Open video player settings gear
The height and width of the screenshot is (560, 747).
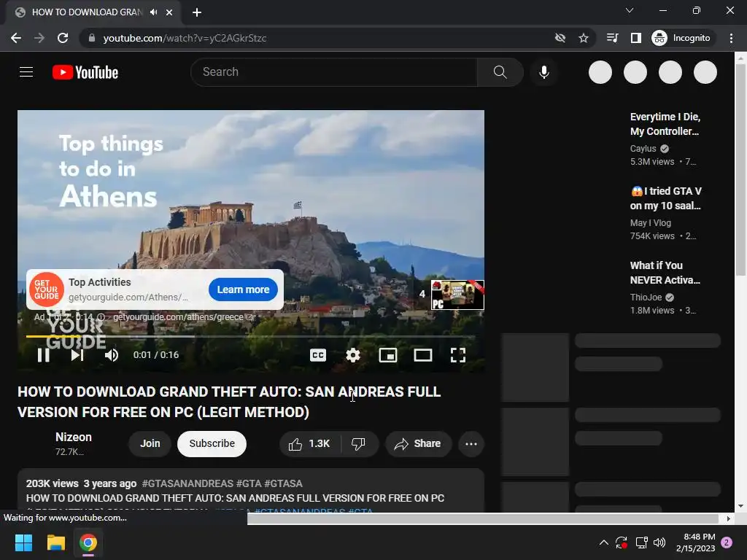tap(353, 355)
